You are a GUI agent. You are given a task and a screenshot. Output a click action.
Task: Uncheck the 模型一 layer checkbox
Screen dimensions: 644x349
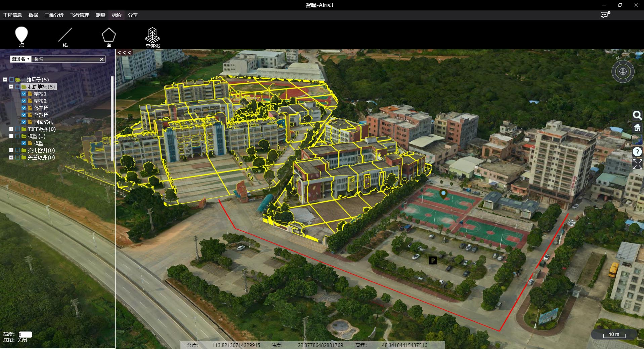point(24,143)
